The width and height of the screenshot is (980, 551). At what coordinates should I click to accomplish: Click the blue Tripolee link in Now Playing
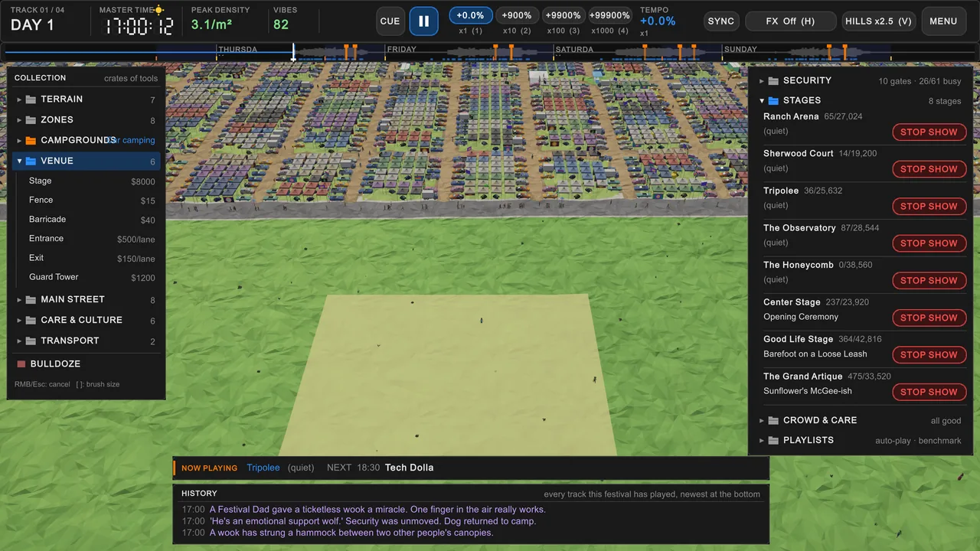[263, 468]
